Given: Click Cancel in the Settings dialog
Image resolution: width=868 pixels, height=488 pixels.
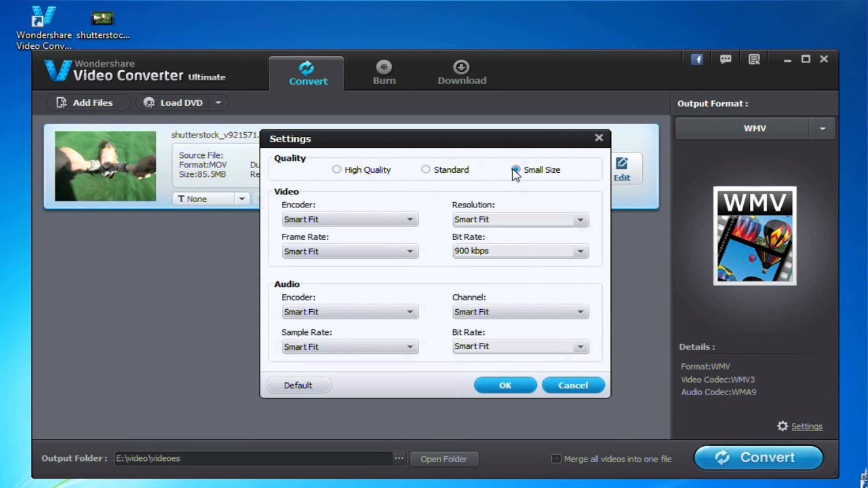Looking at the screenshot, I should [x=573, y=385].
